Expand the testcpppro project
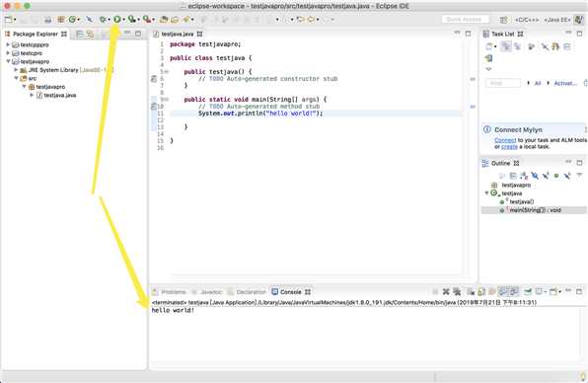 pyautogui.click(x=8, y=44)
